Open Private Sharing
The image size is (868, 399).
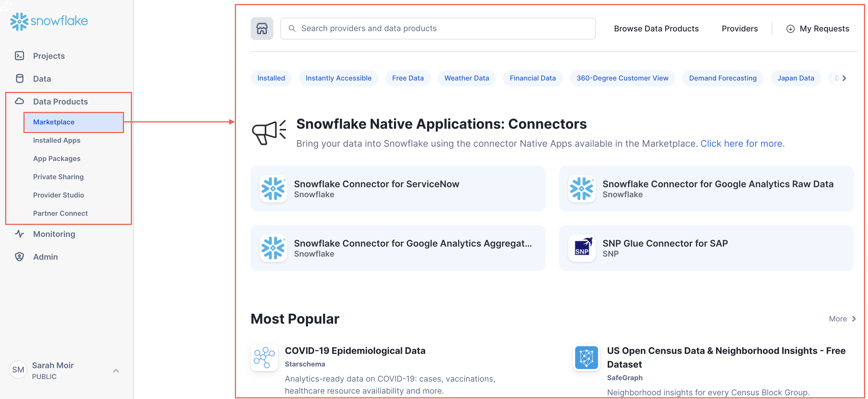pyautogui.click(x=58, y=176)
